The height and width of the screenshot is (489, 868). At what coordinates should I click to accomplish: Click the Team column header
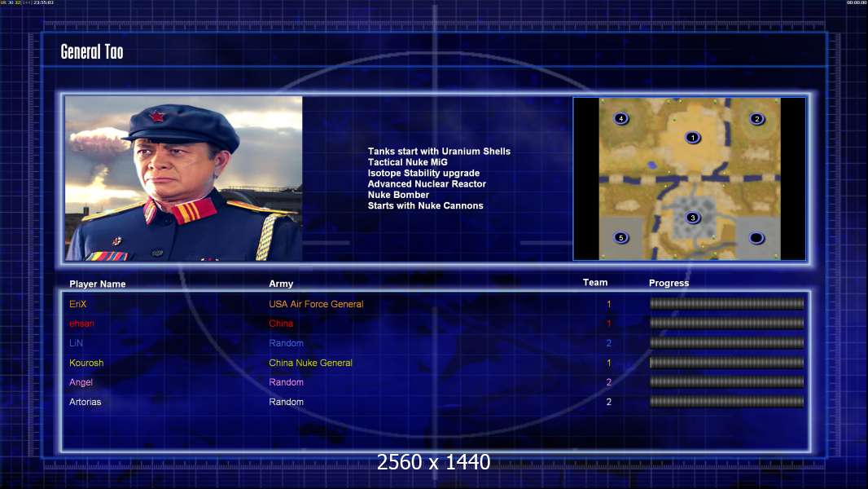[x=595, y=283]
